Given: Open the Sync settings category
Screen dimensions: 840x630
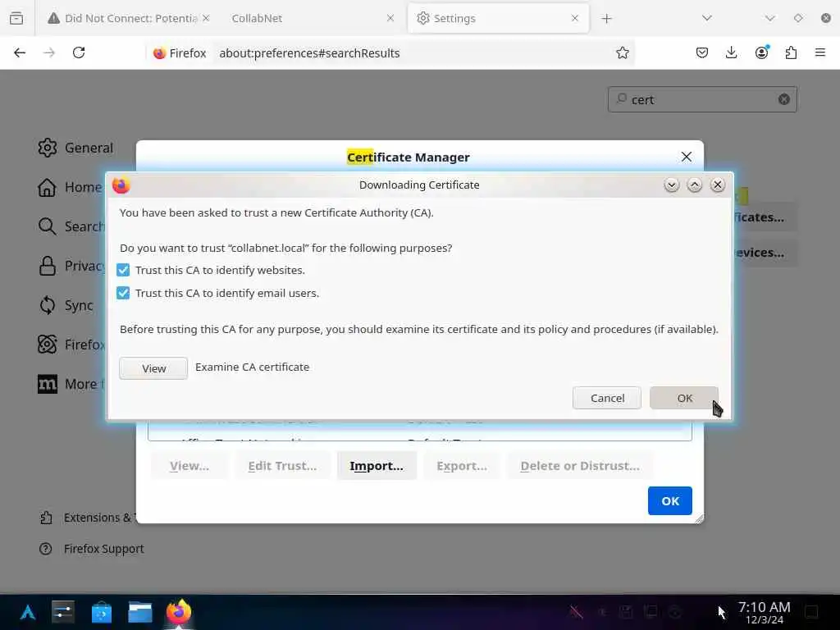Looking at the screenshot, I should 66,305.
